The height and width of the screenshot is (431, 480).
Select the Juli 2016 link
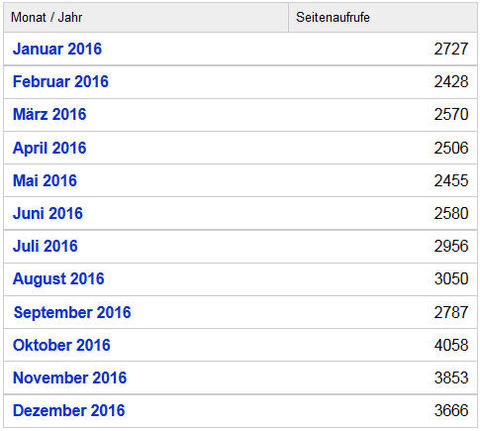45,246
